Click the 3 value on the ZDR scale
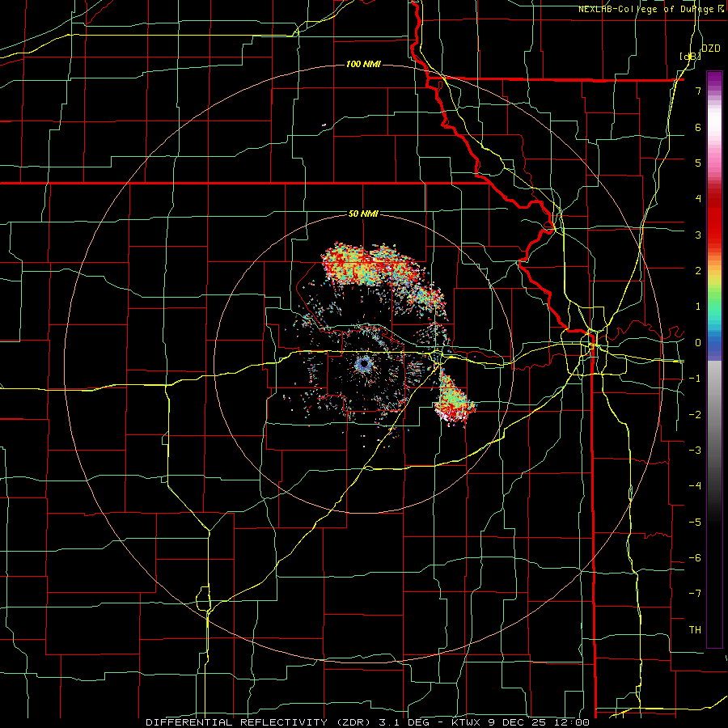This screenshot has height=728, width=728. pyautogui.click(x=698, y=235)
